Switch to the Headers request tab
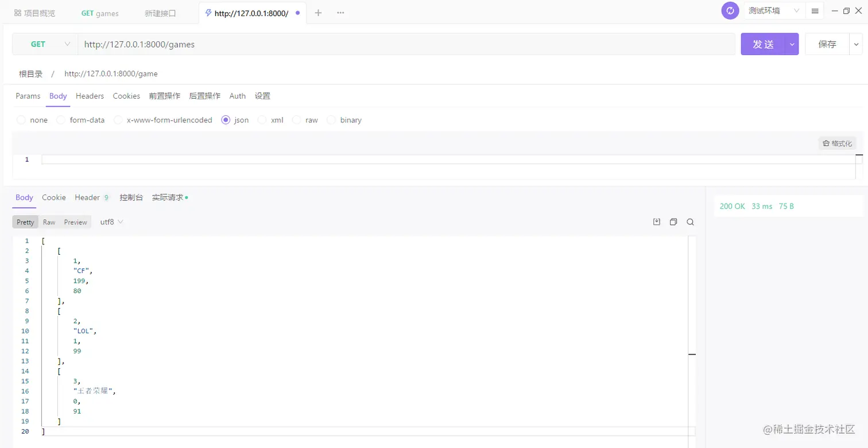This screenshot has height=448, width=868. click(90, 96)
